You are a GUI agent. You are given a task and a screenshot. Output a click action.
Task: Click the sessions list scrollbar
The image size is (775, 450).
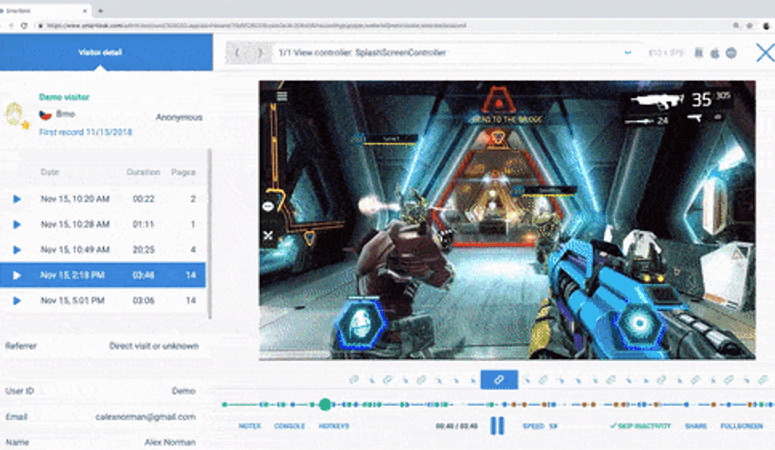point(210,233)
